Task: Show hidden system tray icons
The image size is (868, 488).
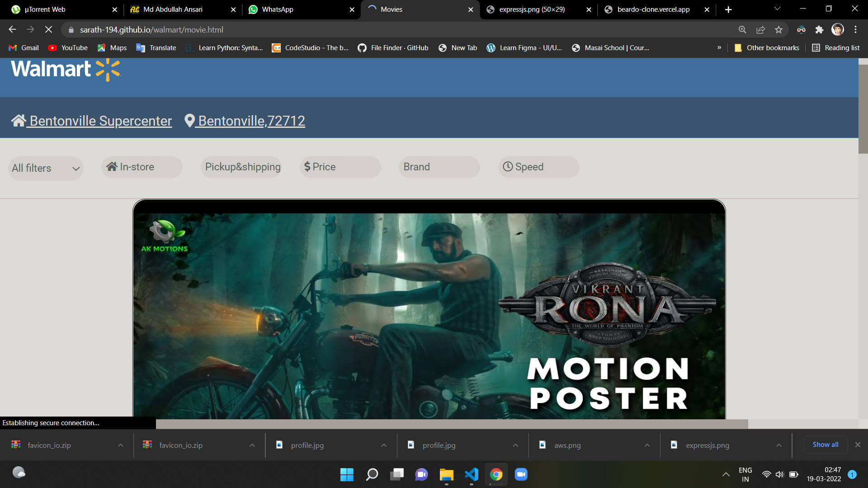Action: tap(726, 474)
